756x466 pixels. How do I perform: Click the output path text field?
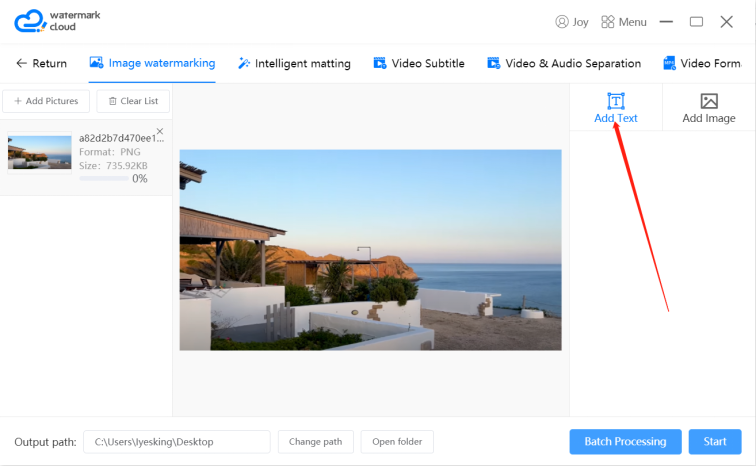pyautogui.click(x=177, y=442)
